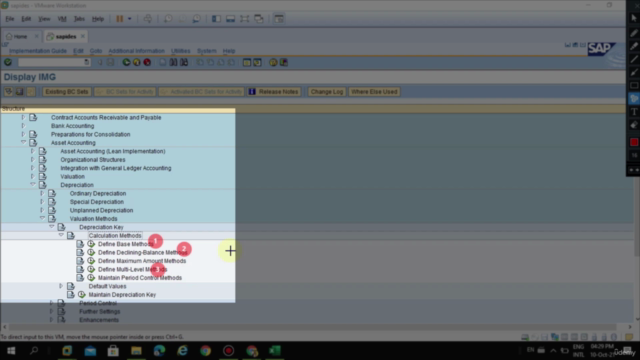Run activity icon for Maintain Depreciation Key
This screenshot has height=360, width=640.
coord(82,294)
